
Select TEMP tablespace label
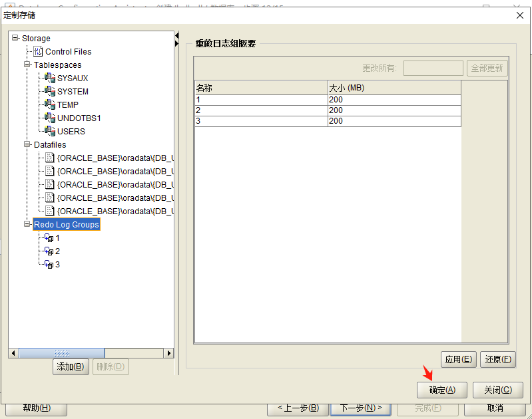(x=68, y=105)
